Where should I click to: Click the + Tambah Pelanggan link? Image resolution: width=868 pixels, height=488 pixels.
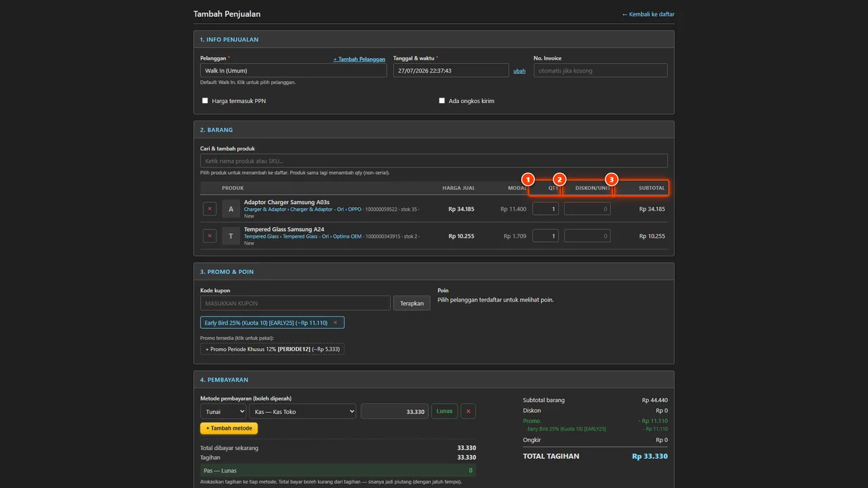coord(359,59)
